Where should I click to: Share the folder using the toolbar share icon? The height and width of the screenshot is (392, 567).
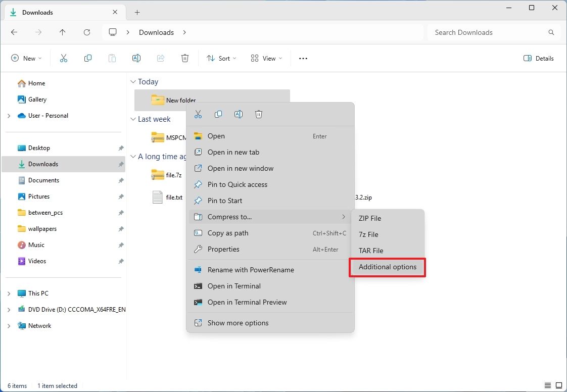(x=161, y=58)
